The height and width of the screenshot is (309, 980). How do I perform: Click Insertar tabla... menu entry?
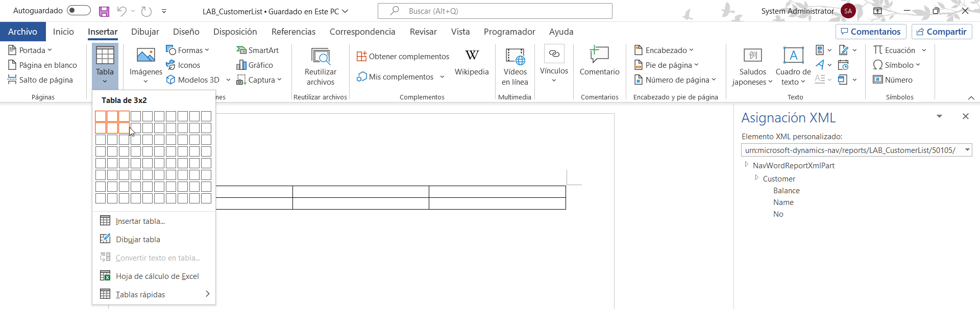tap(154, 221)
